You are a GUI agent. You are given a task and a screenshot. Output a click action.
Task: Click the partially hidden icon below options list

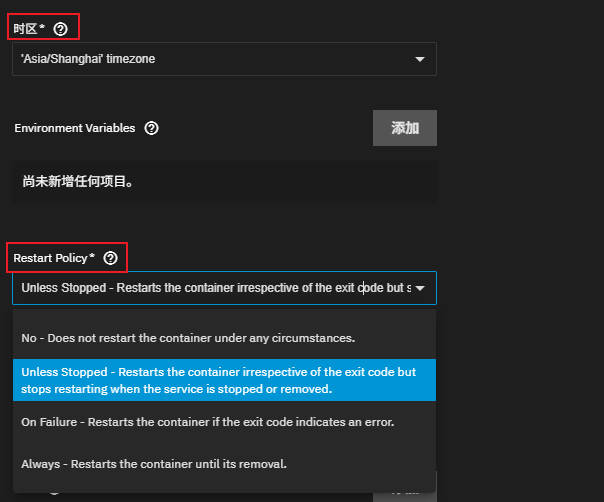(52, 494)
